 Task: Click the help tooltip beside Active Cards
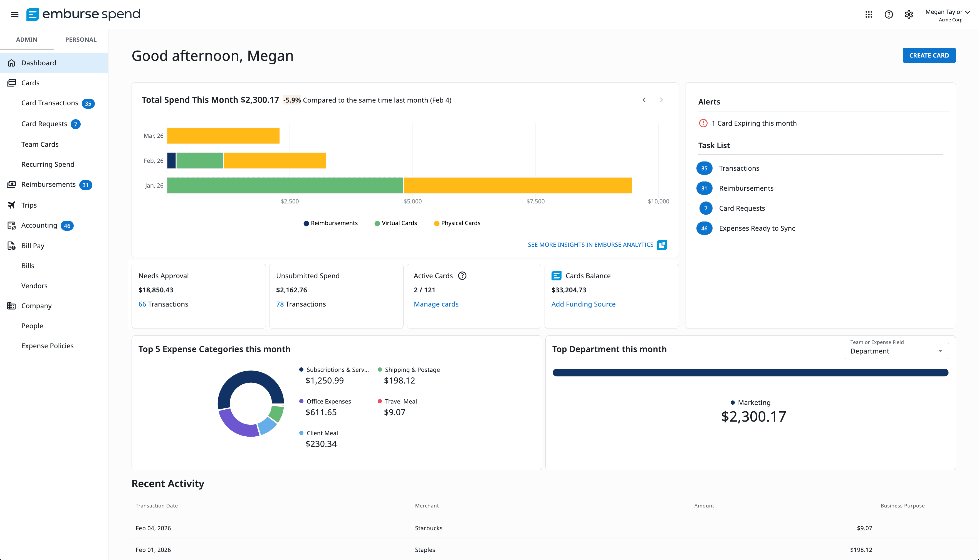click(x=462, y=275)
